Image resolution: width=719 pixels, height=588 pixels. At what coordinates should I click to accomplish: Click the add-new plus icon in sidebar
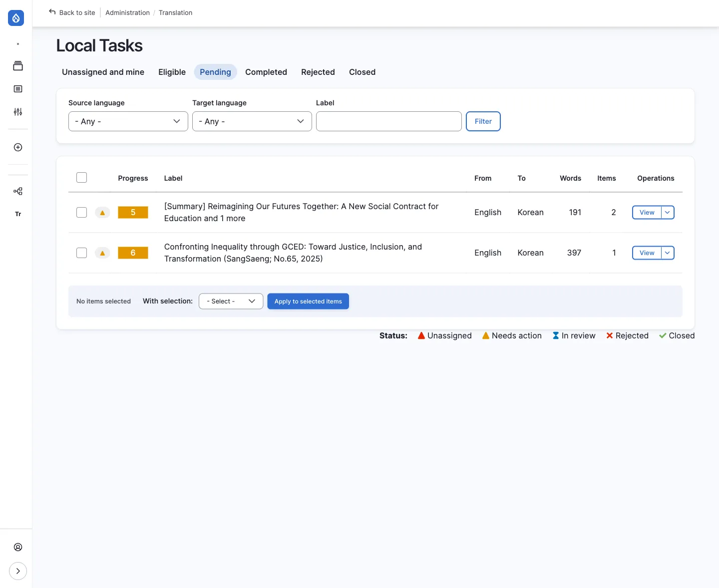click(18, 147)
